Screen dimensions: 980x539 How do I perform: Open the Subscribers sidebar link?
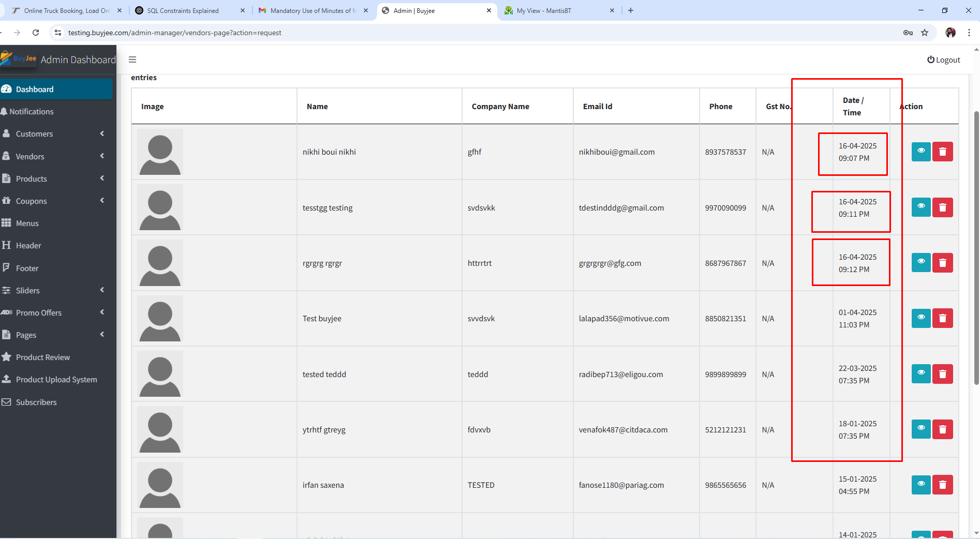pyautogui.click(x=36, y=402)
